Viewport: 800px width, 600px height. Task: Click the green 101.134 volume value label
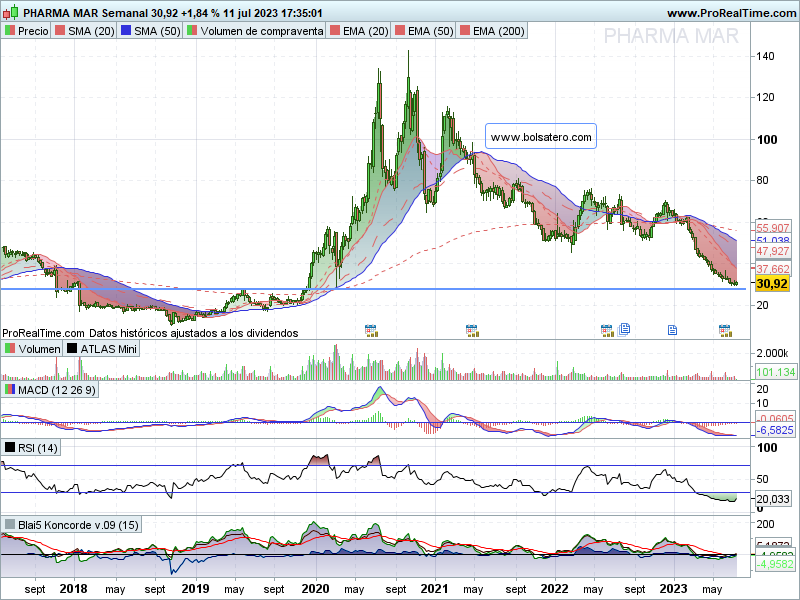(775, 372)
